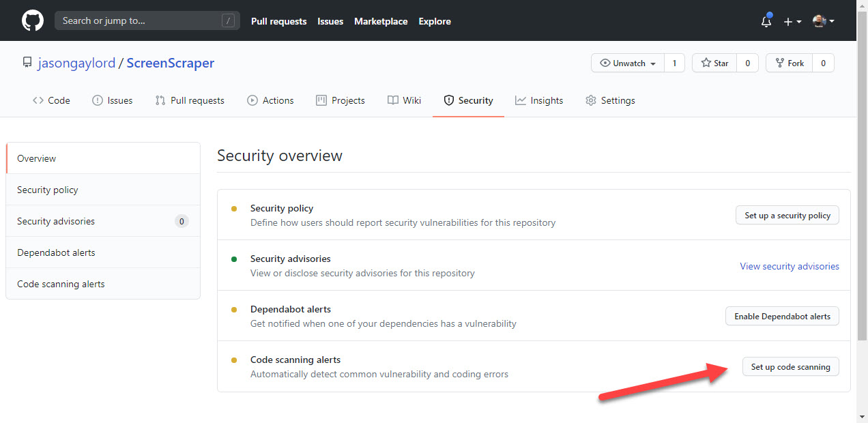Switch to the Wiki tab
Viewport: 868px width, 423px height.
pyautogui.click(x=404, y=100)
